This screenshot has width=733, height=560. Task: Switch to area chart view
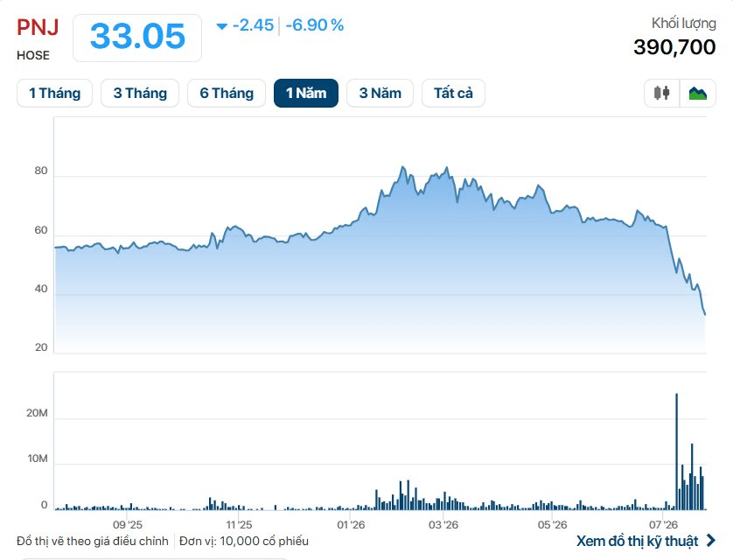(x=697, y=93)
